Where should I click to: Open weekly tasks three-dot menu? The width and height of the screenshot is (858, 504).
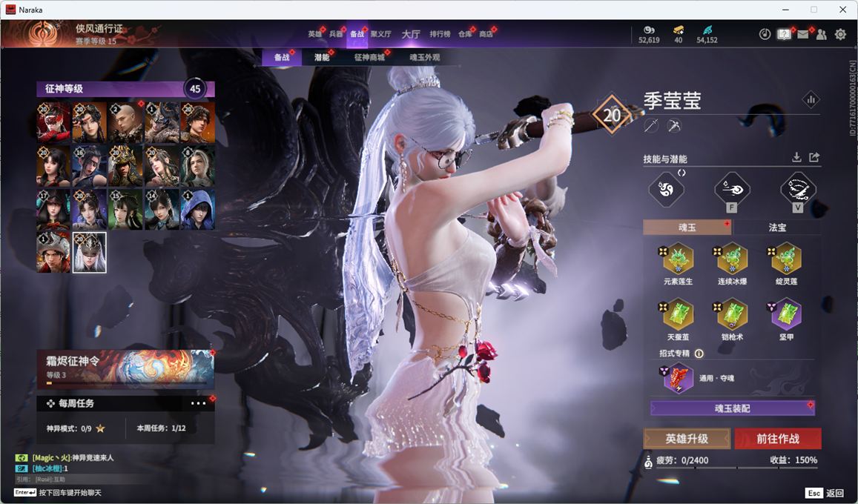click(x=198, y=403)
